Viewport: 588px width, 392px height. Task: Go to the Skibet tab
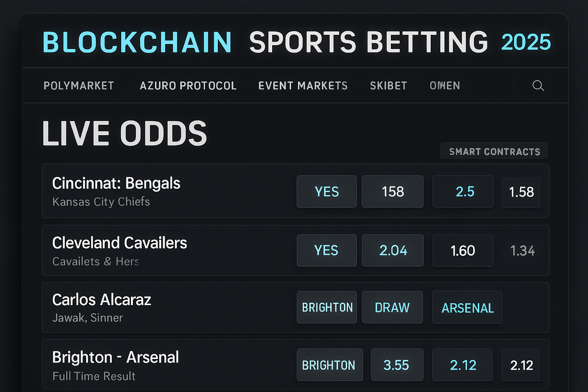pos(389,86)
